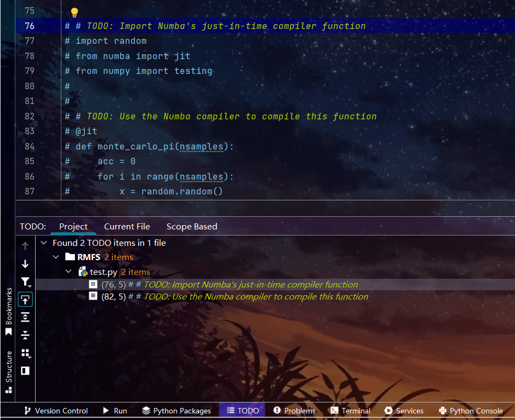Click the Collapse All icon
The height and width of the screenshot is (420, 515).
(x=25, y=335)
